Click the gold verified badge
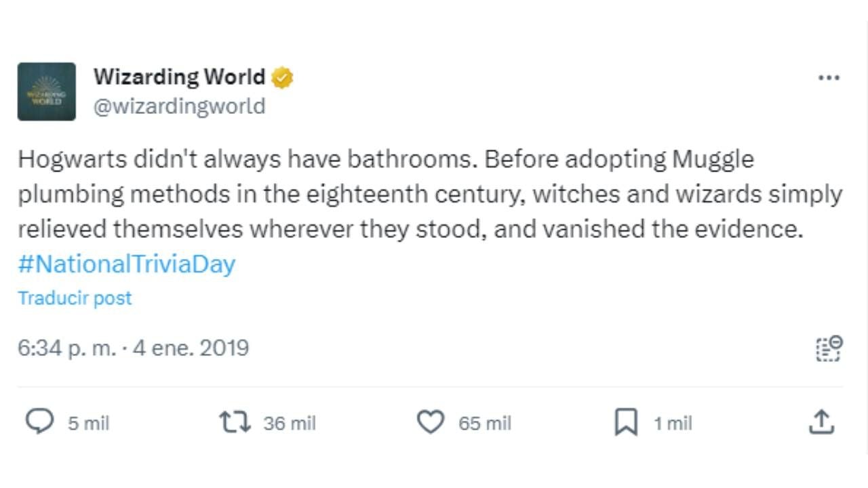 [282, 78]
